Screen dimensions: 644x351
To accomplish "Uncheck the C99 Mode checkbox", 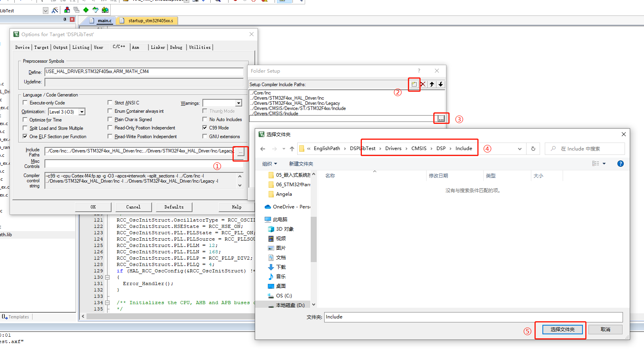I will [x=205, y=127].
